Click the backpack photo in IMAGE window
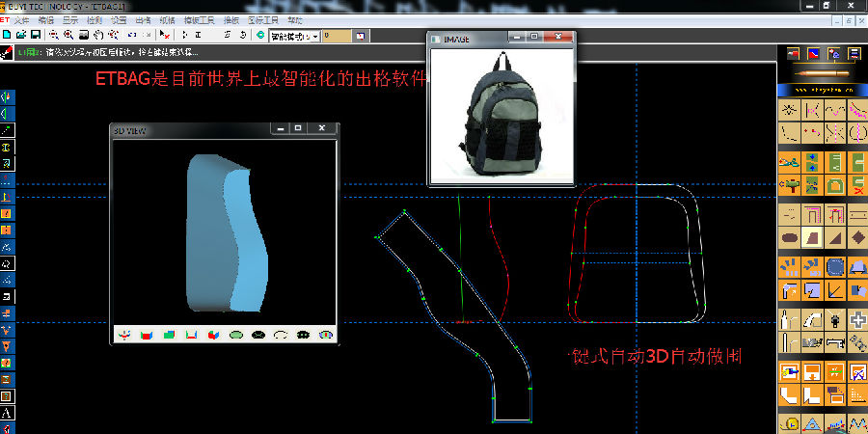This screenshot has width=868, height=434. pyautogui.click(x=501, y=114)
